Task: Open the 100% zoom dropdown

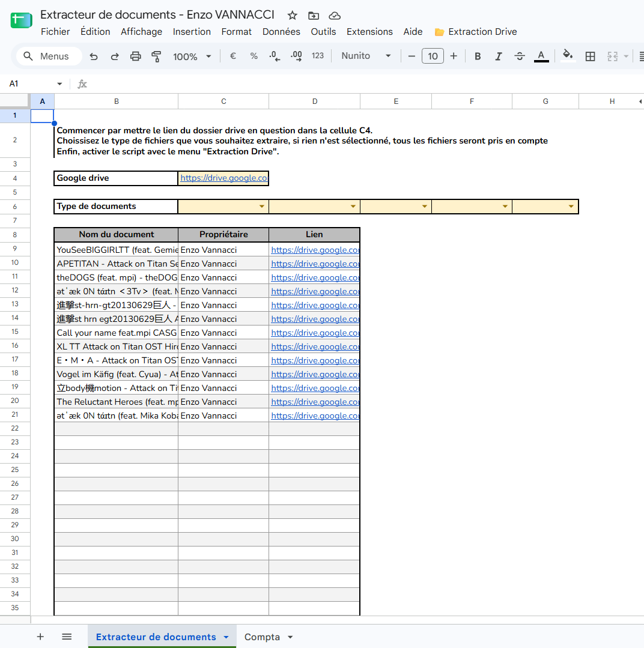Action: (192, 56)
